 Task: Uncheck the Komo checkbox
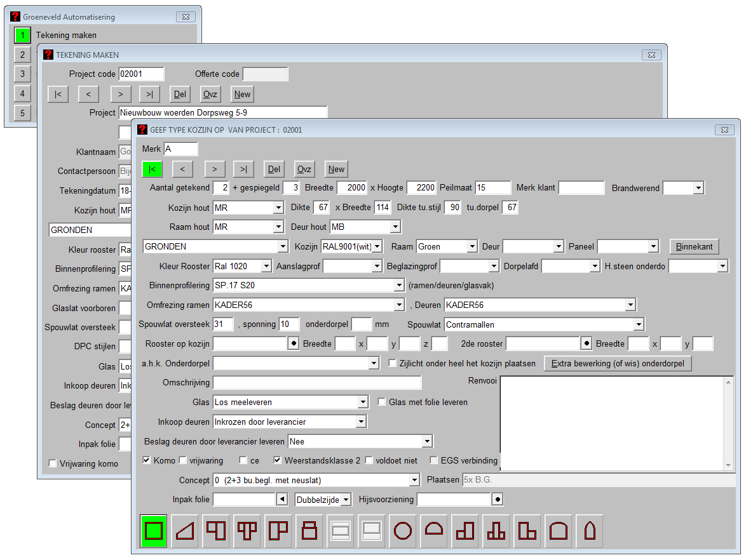coord(147,460)
